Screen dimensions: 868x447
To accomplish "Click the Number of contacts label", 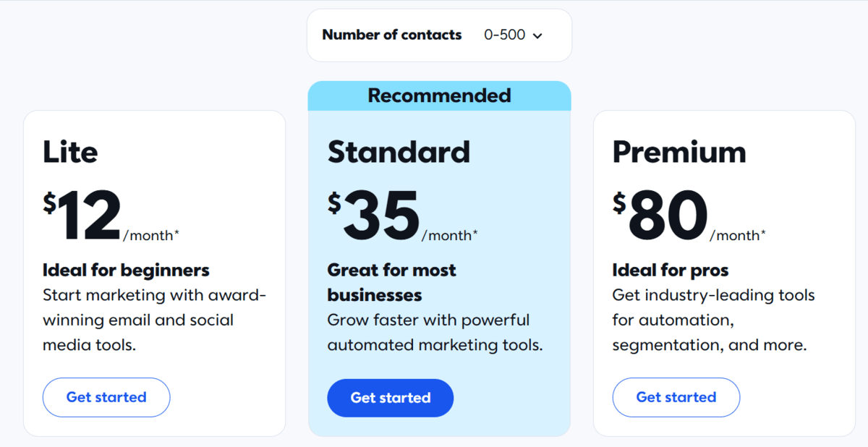I will tap(391, 34).
